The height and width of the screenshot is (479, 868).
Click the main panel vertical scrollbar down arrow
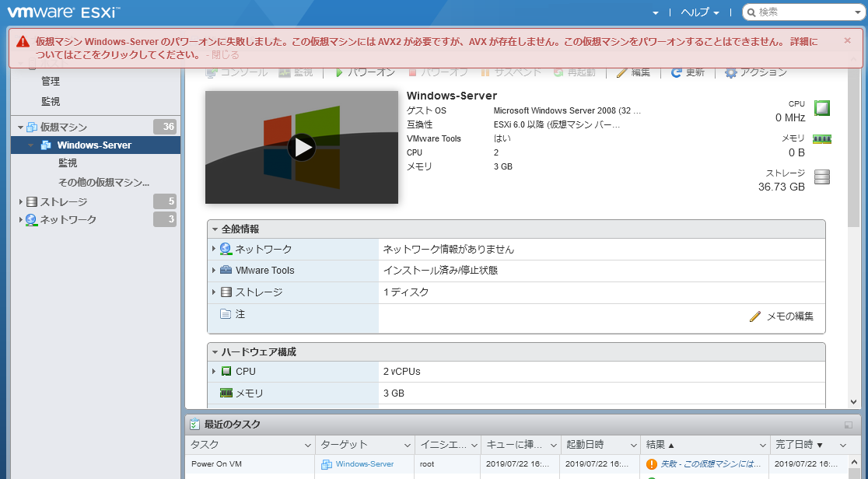(853, 402)
